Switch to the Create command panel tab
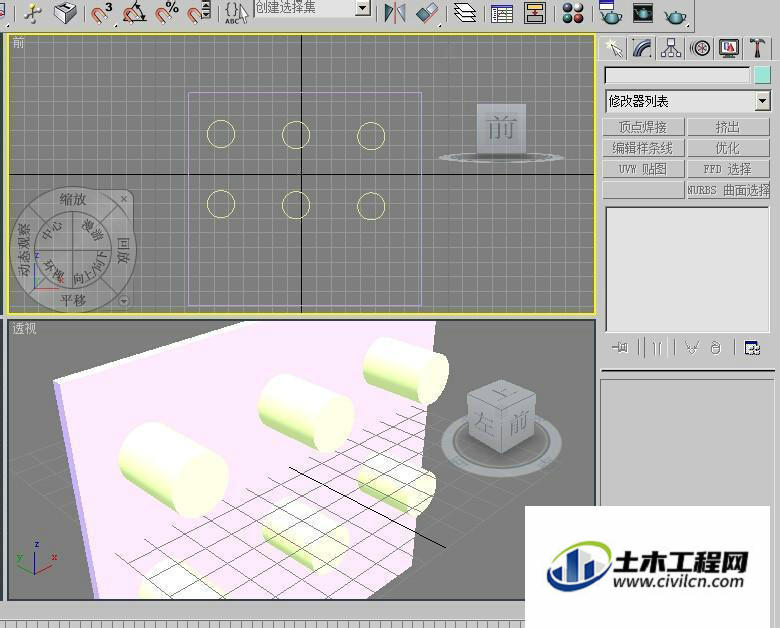 click(614, 48)
